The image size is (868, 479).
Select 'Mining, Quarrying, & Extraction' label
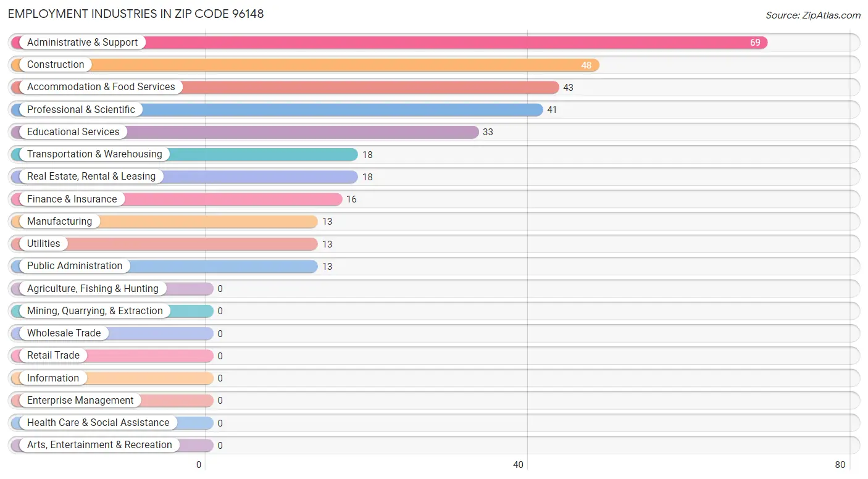(x=95, y=311)
